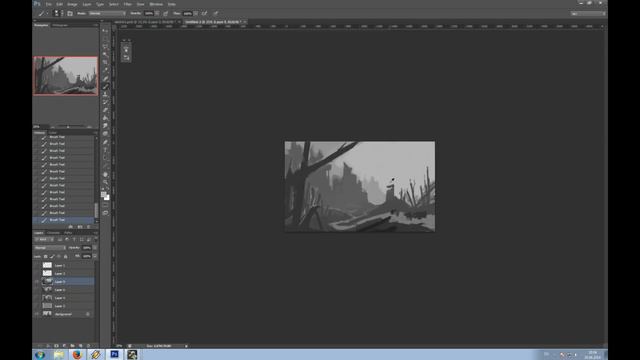Toggle pressure for opacity
This screenshot has height=360, width=640.
(166, 13)
